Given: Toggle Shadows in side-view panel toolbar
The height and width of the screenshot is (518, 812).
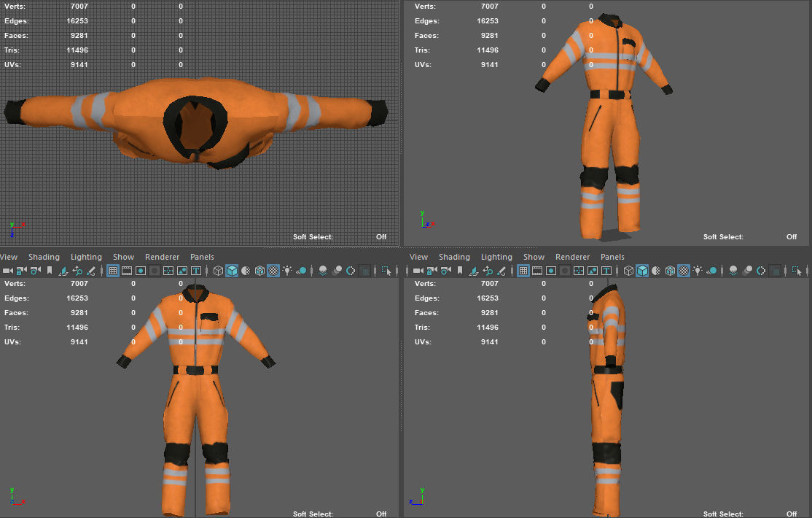Looking at the screenshot, I should coord(711,271).
